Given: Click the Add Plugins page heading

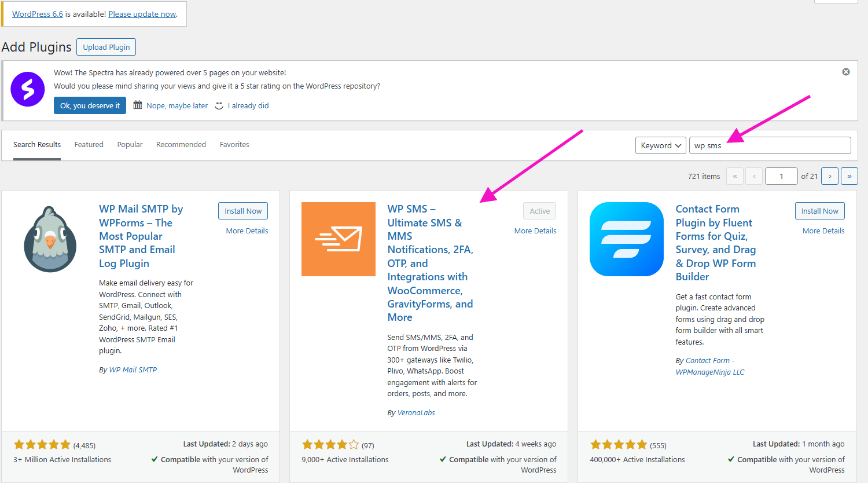Looking at the screenshot, I should click(36, 47).
